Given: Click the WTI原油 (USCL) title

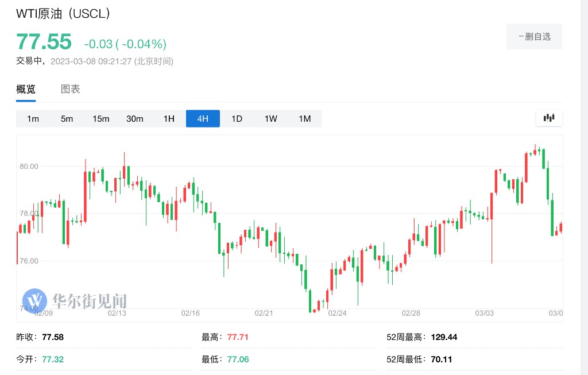Looking at the screenshot, I should coord(63,13).
